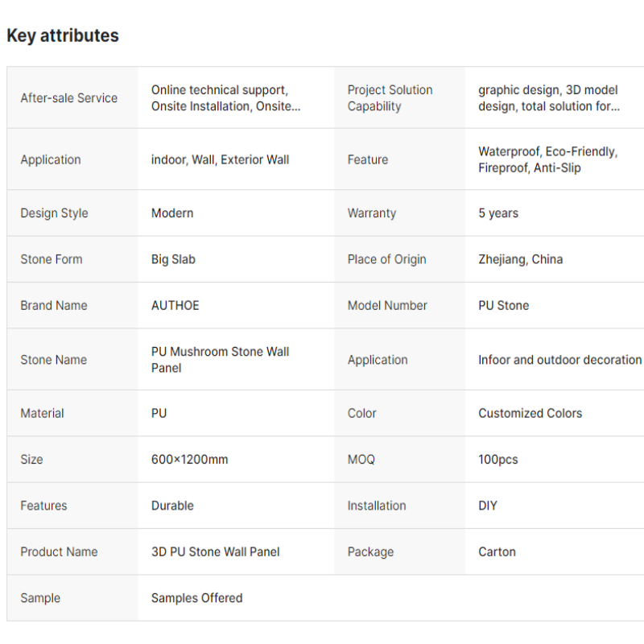Select the 'Samples Offered' value
This screenshot has width=644, height=644.
[x=196, y=598]
